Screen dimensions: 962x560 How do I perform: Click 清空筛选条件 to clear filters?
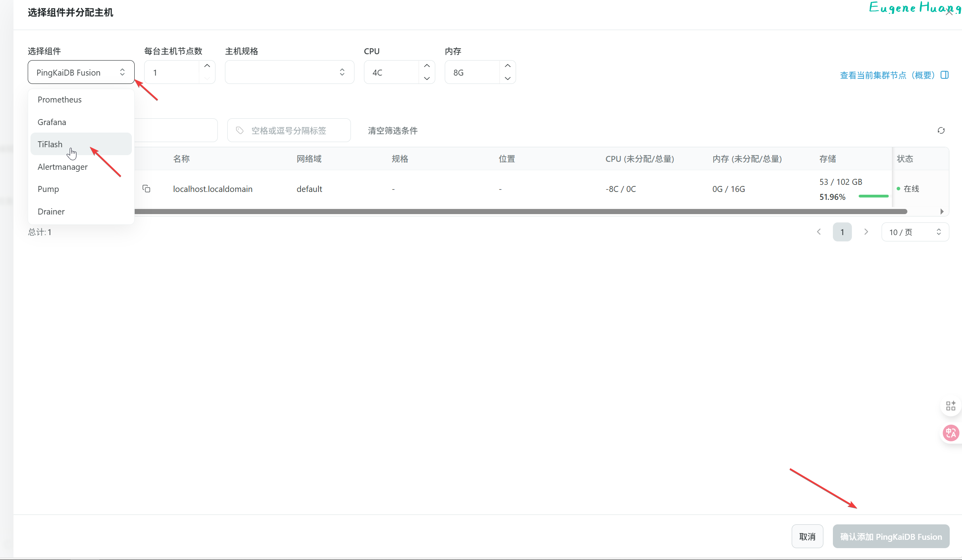[x=392, y=131]
